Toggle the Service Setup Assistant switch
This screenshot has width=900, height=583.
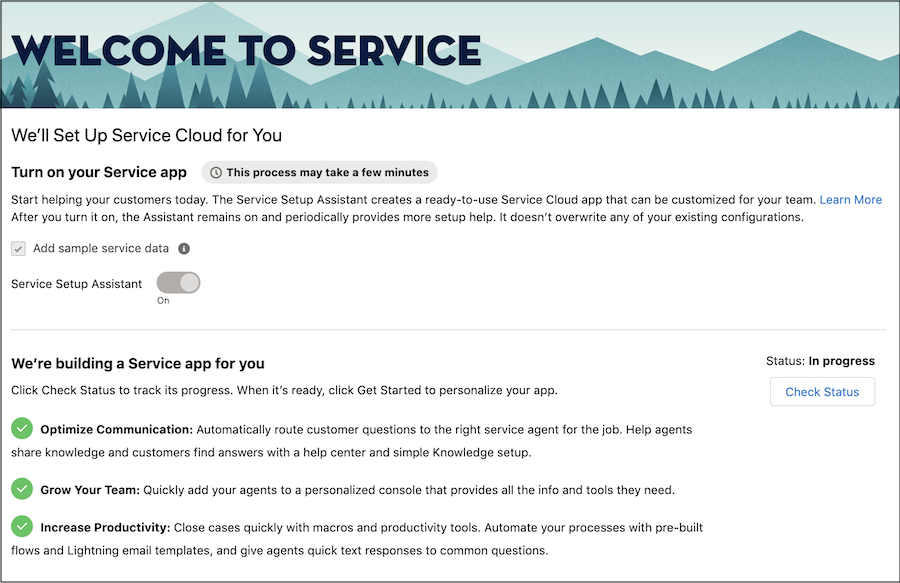[x=179, y=283]
